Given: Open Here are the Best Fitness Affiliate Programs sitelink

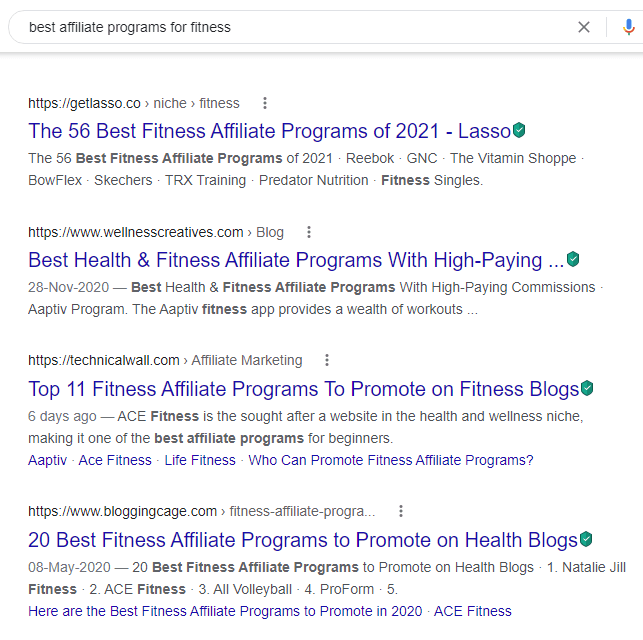Looking at the screenshot, I should point(225,611).
